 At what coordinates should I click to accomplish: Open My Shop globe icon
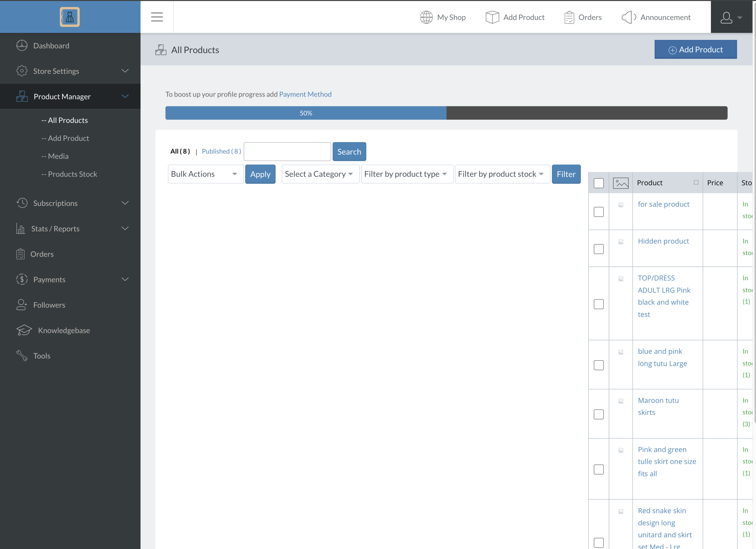(426, 17)
